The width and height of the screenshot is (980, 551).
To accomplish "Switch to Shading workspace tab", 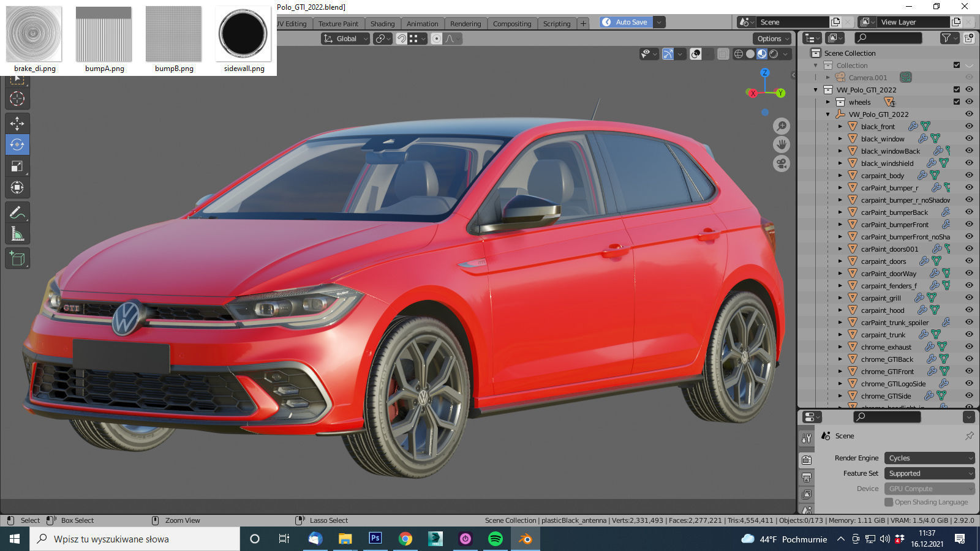I will (382, 24).
